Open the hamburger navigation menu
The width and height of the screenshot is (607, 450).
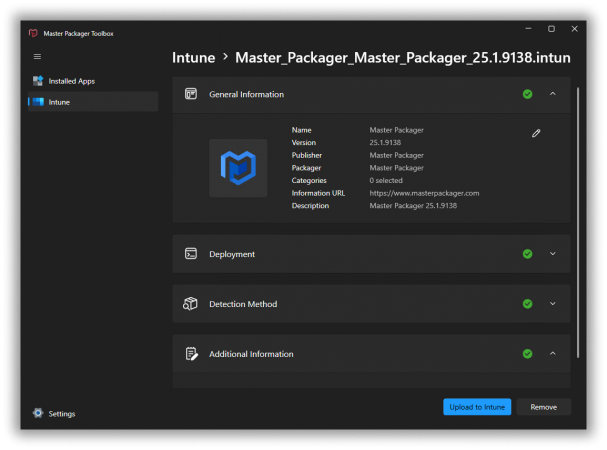pyautogui.click(x=37, y=57)
